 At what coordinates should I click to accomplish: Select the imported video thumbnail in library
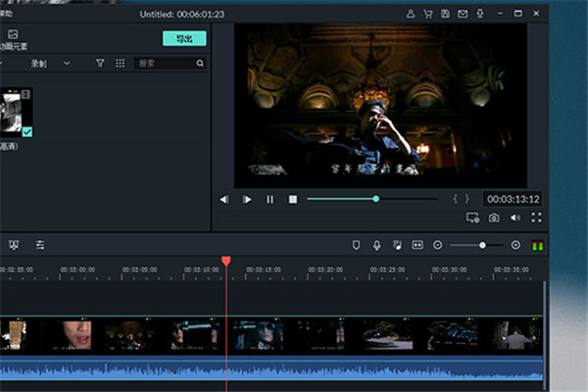[x=17, y=112]
